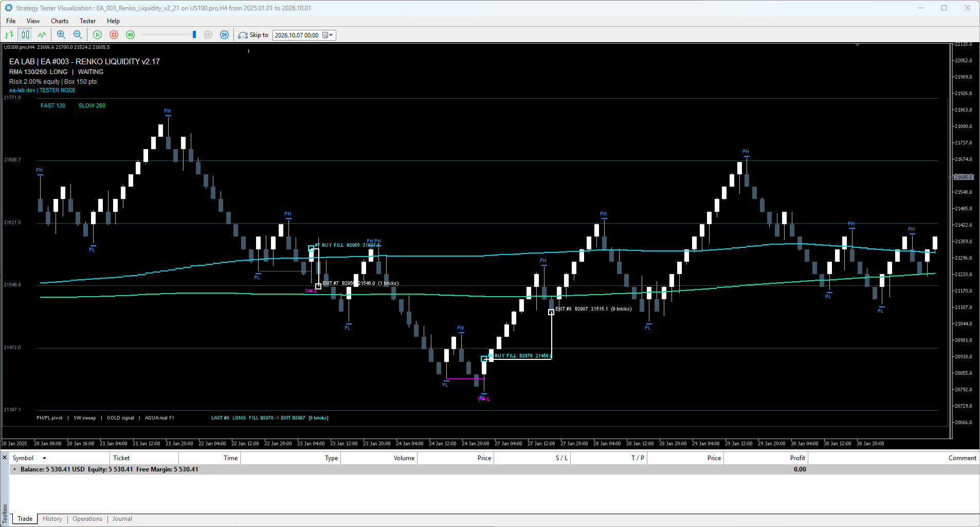Click the Ticket column header
The image size is (980, 527).
144,458
